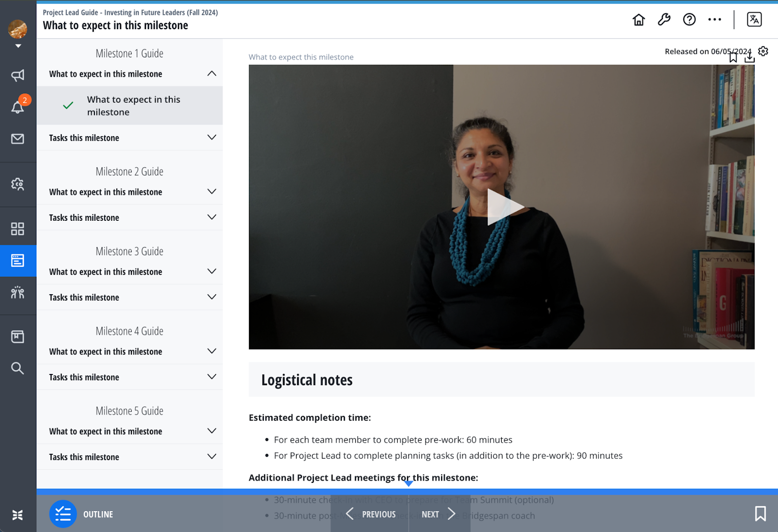
Task: Go to the Previous page
Action: pos(371,514)
